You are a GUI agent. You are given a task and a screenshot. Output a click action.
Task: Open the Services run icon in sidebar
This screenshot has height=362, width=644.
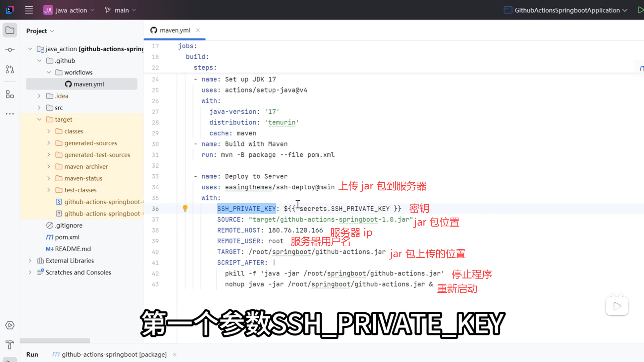(10, 325)
